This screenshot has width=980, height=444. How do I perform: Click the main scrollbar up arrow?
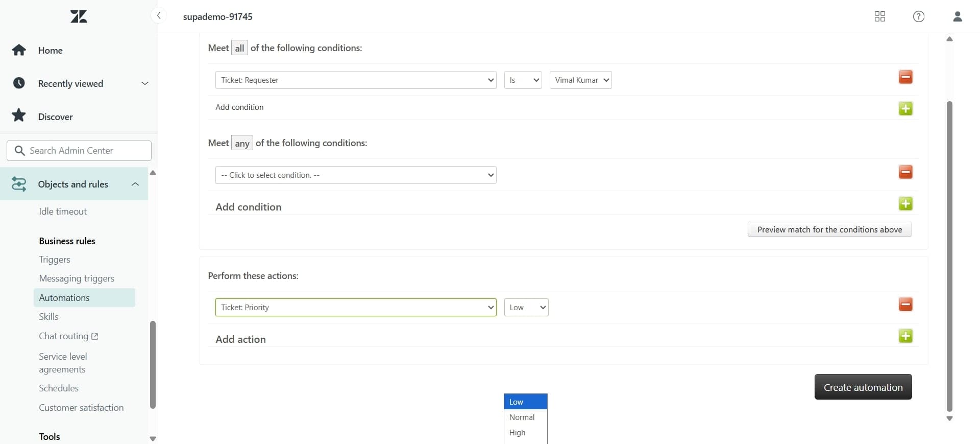coord(949,39)
